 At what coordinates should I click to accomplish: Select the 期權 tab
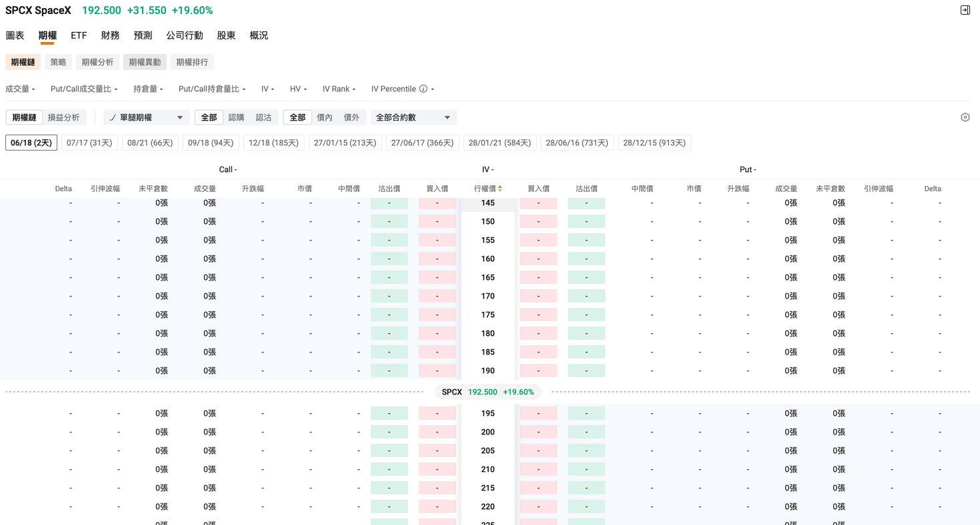pos(47,35)
